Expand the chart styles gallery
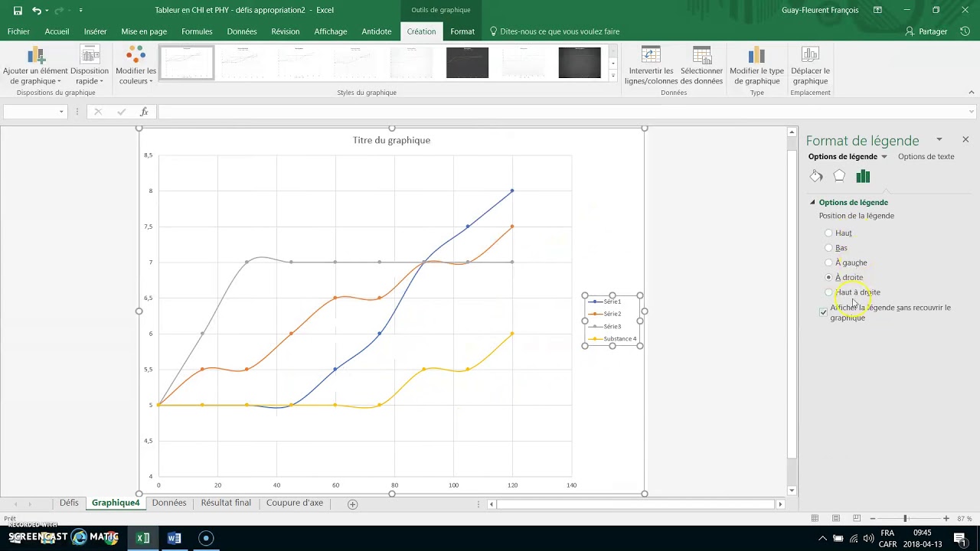 612,75
